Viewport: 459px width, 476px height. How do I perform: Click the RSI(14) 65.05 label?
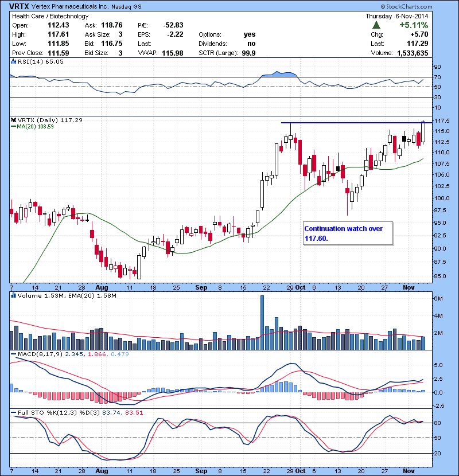(41, 61)
